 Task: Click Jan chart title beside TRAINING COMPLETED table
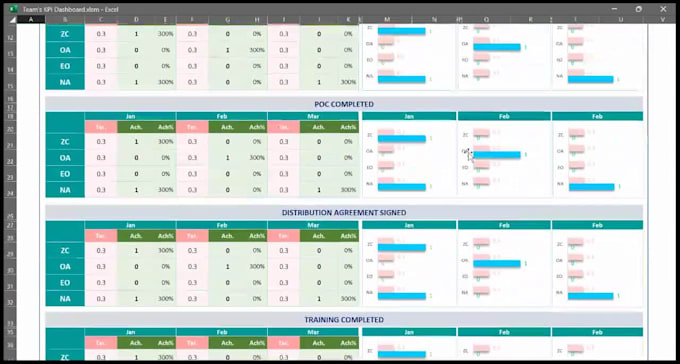[x=409, y=332]
